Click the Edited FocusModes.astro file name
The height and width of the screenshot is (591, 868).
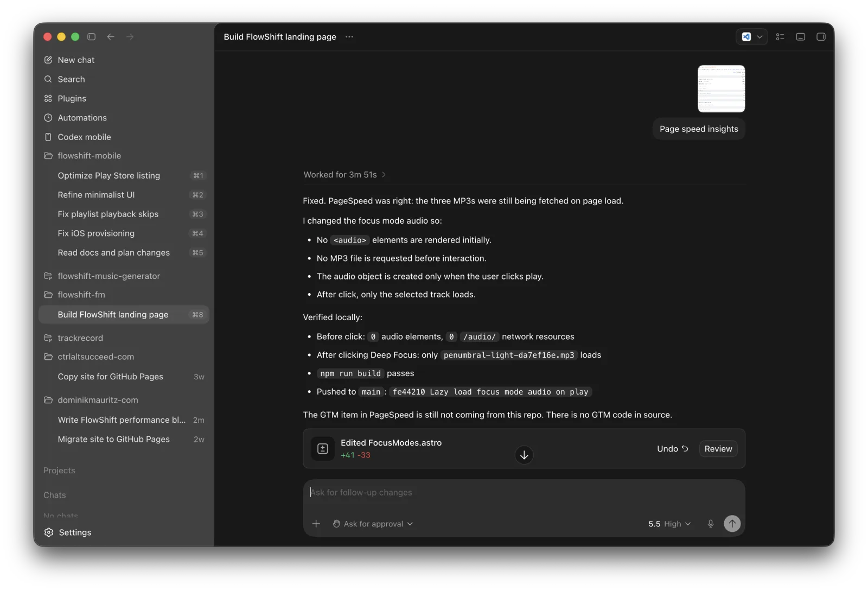[x=391, y=443]
